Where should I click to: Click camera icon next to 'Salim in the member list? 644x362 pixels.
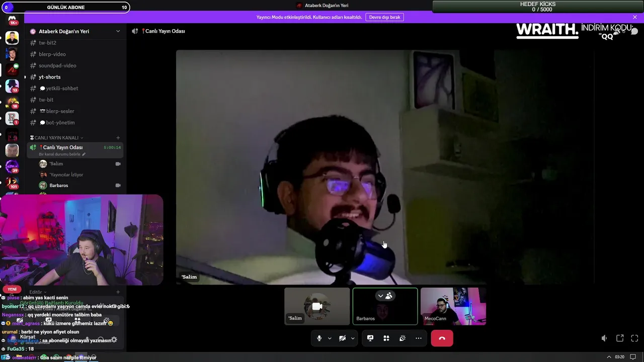[118, 164]
